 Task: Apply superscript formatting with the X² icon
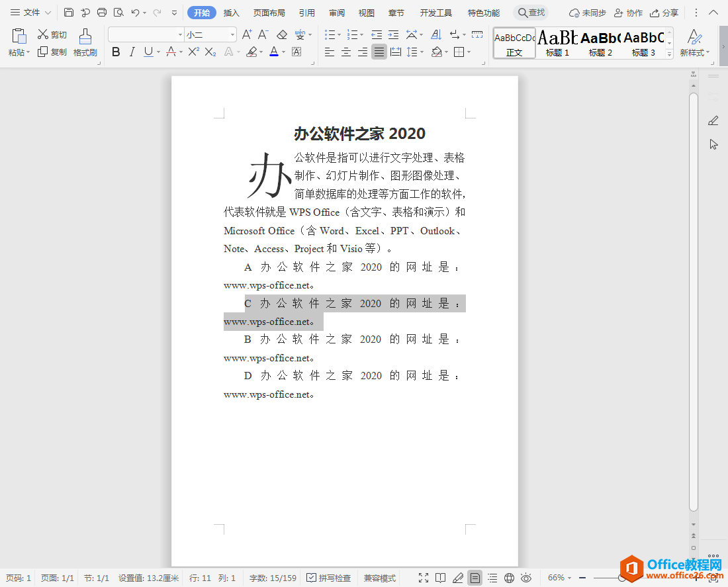[193, 52]
